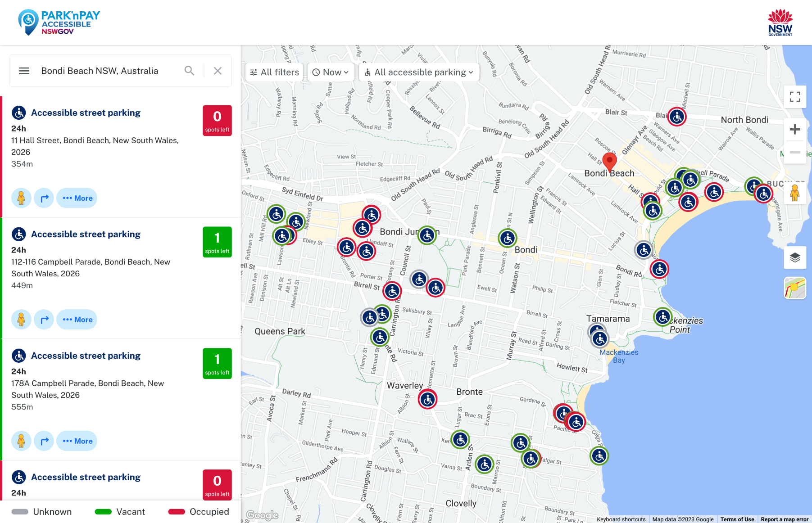Clear the Bondi Beach search text
812x523 pixels.
click(x=218, y=71)
